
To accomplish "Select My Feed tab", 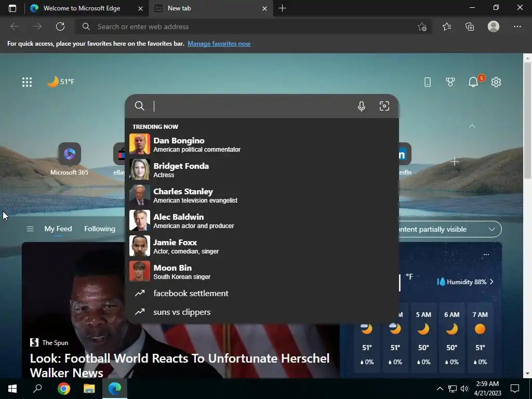I will coord(58,229).
